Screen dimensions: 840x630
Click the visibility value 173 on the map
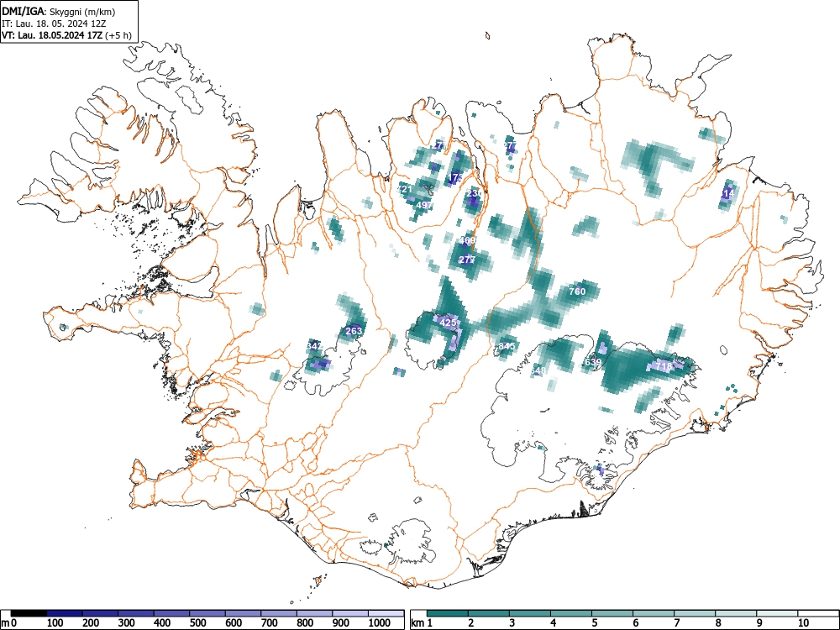(455, 177)
